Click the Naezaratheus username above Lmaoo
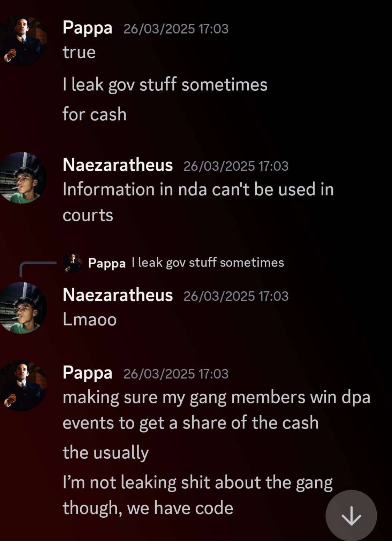392x541 pixels. point(117,295)
